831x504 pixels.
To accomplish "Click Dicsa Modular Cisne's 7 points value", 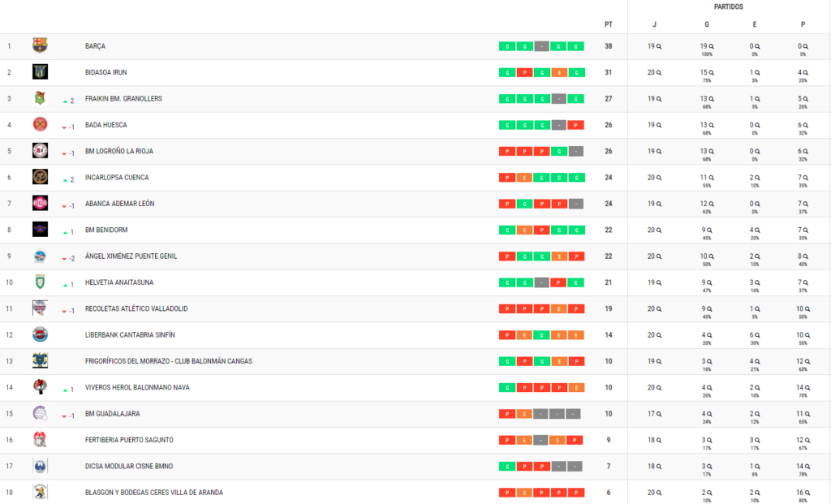I will (x=609, y=466).
